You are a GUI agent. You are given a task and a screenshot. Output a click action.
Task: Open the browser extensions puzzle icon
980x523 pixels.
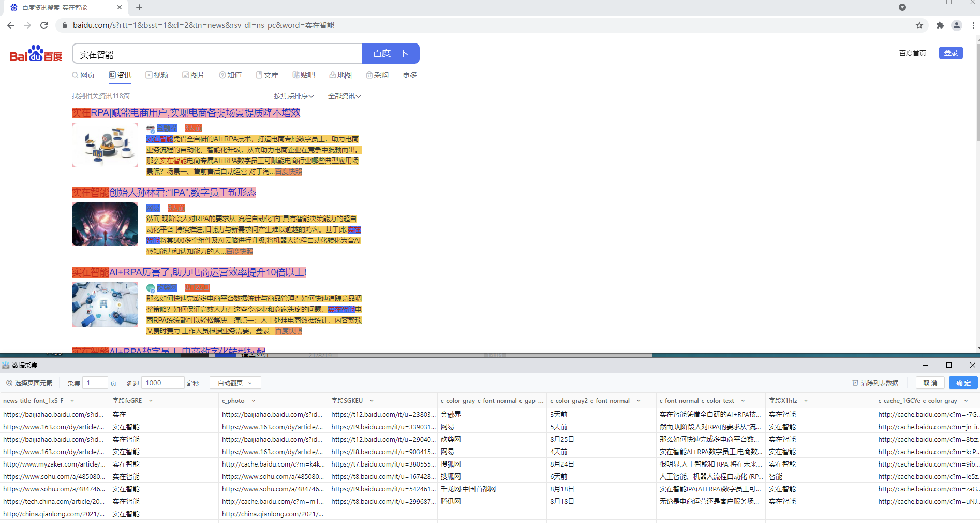[940, 25]
